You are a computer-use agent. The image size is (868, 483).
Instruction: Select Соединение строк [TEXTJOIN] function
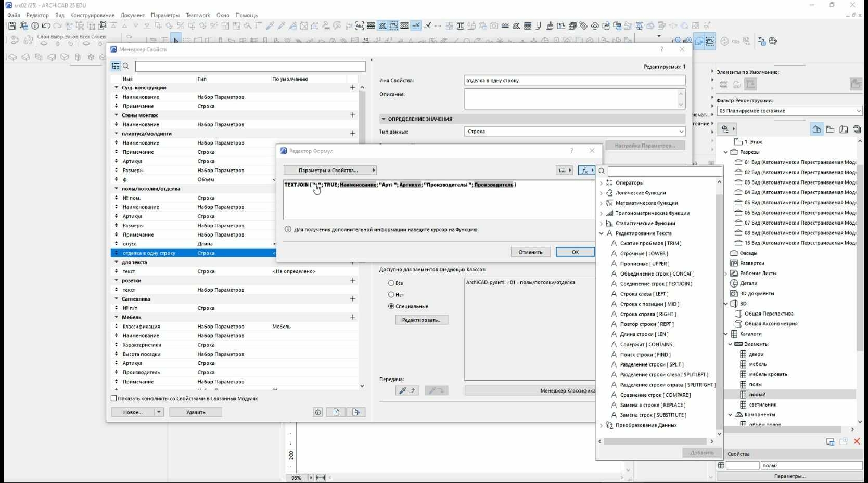[656, 284]
